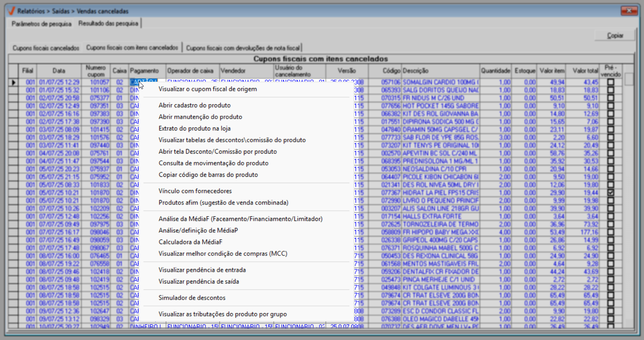
Task: Choose Calculadora da MédiaF
Action: click(x=190, y=242)
